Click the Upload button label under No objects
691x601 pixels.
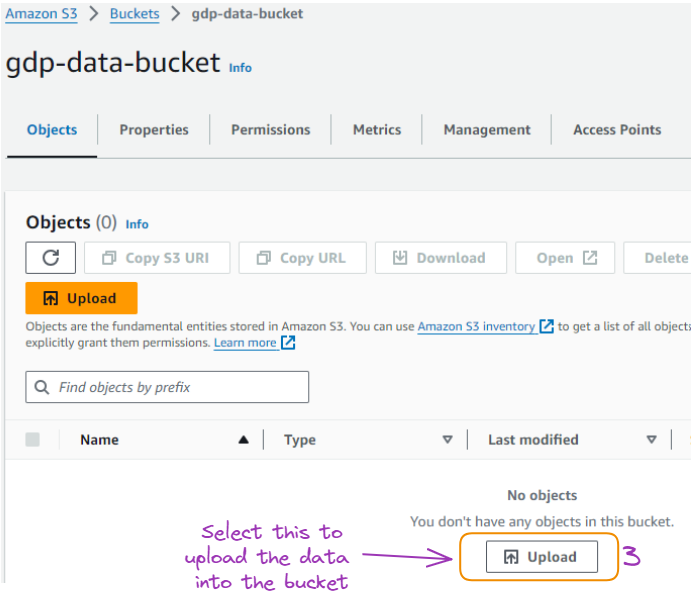(552, 557)
